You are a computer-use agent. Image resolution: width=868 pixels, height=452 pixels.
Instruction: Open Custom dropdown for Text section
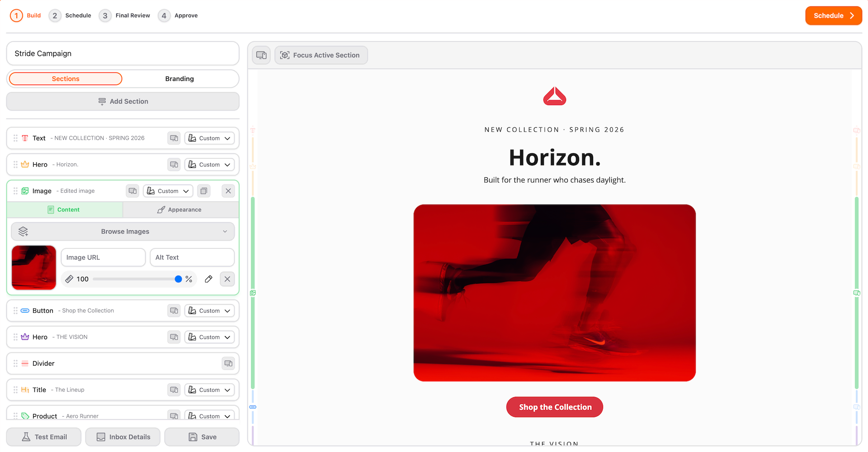coord(209,138)
